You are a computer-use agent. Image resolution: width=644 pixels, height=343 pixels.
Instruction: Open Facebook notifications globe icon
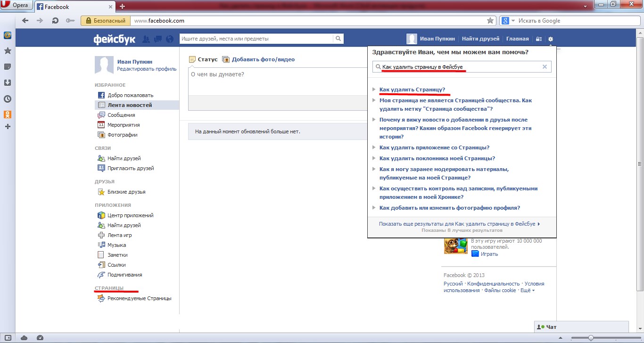(170, 39)
